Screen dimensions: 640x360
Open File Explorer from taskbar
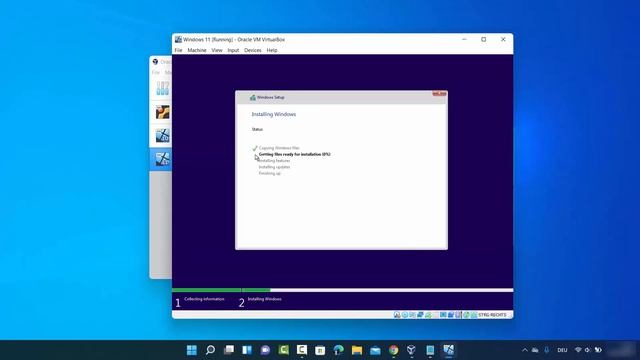tap(357, 350)
